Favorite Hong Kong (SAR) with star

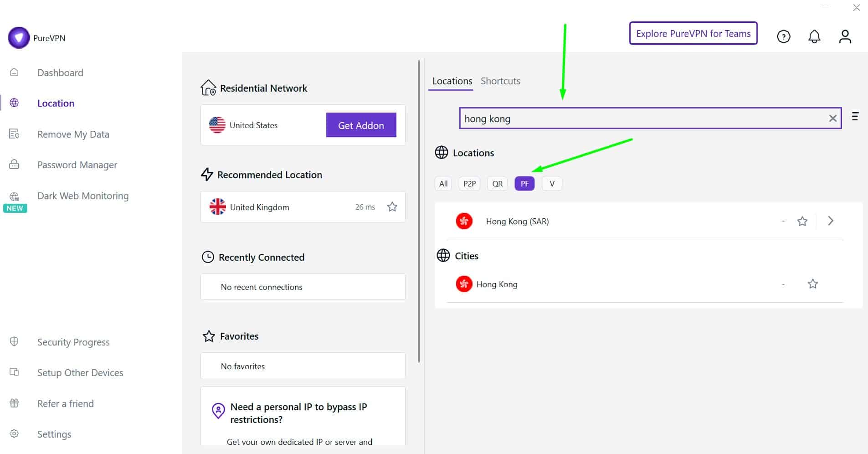click(802, 221)
